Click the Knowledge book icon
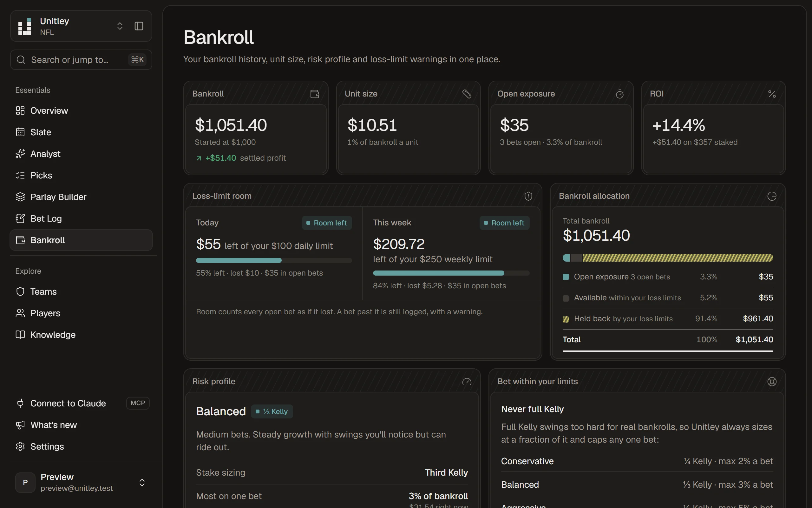812x508 pixels. [20, 335]
